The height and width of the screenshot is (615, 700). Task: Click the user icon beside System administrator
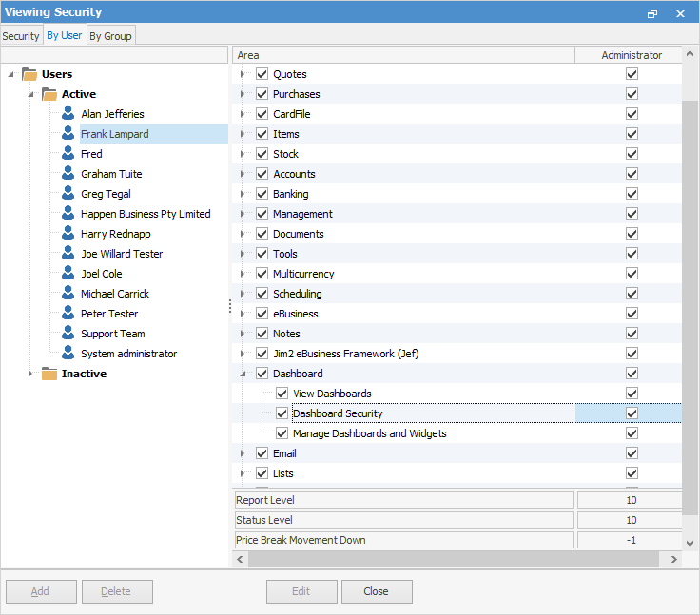(x=68, y=353)
